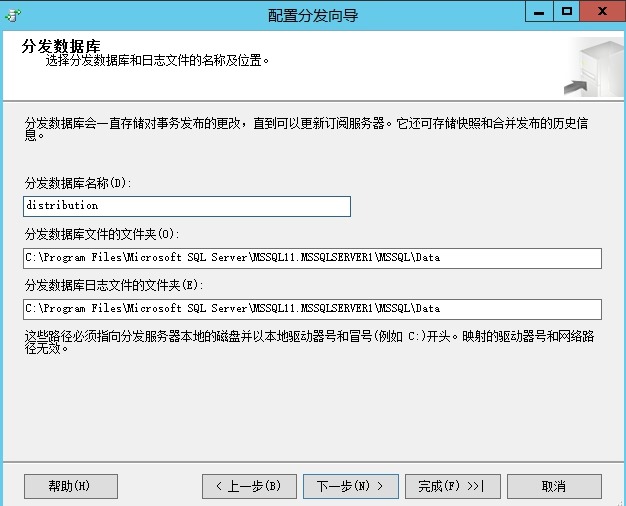Viewport: 626px width, 506px height.
Task: Click the wizard icon in the title bar
Action: pos(13,14)
